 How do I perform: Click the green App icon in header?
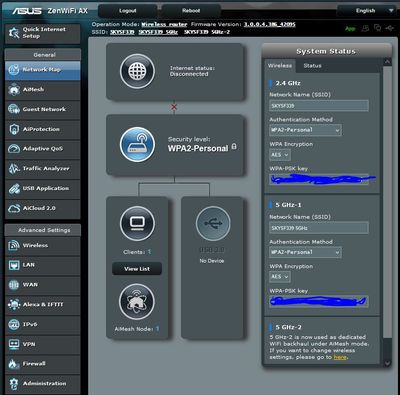pyautogui.click(x=350, y=29)
